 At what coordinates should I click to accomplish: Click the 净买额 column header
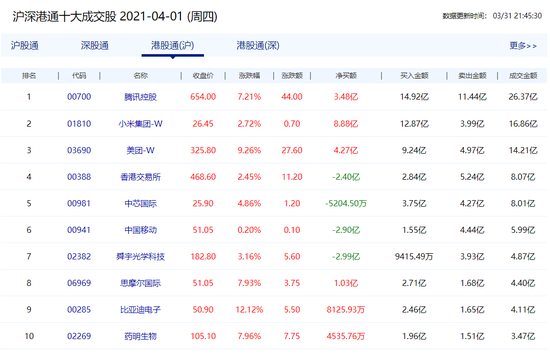coord(346,76)
